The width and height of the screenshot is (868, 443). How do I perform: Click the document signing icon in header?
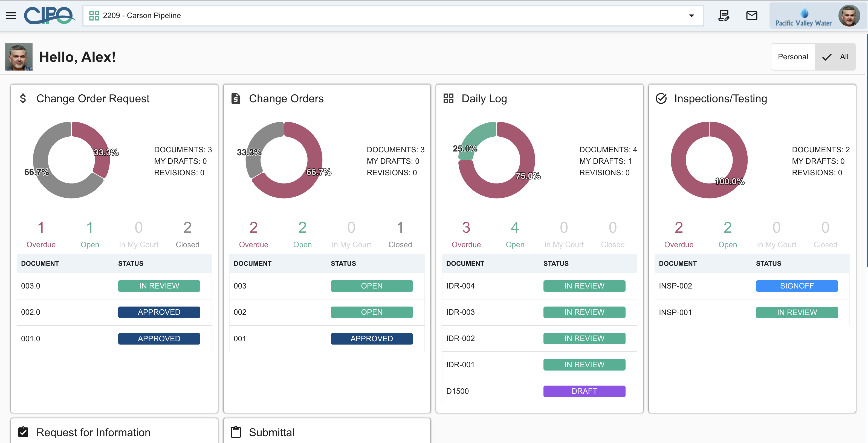click(x=724, y=16)
